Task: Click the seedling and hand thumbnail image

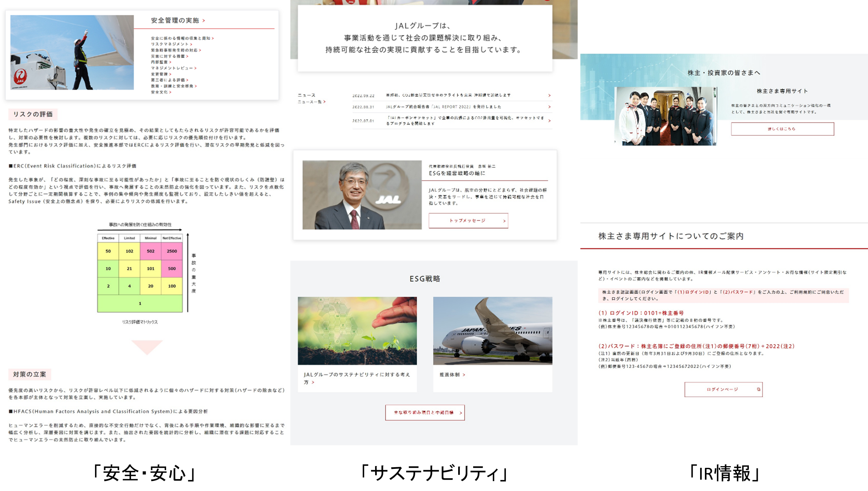Action: pyautogui.click(x=357, y=331)
